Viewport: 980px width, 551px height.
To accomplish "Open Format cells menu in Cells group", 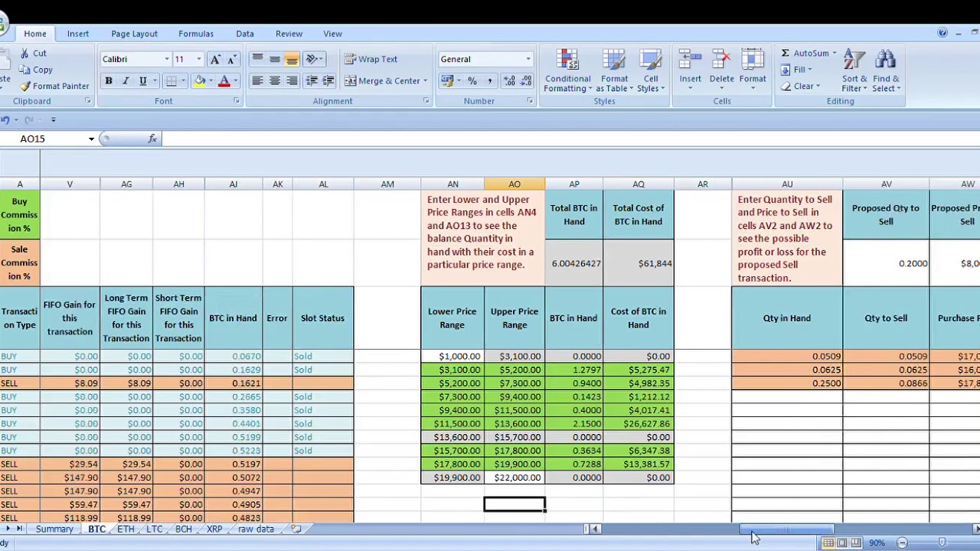I will pyautogui.click(x=753, y=70).
